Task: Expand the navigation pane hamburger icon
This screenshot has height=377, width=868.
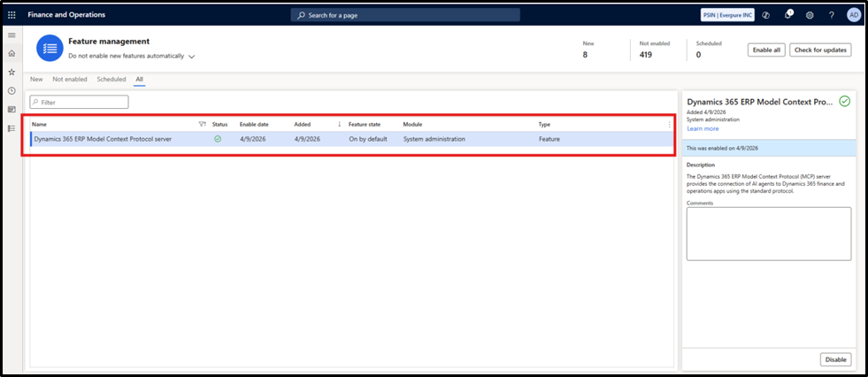Action: pos(12,35)
